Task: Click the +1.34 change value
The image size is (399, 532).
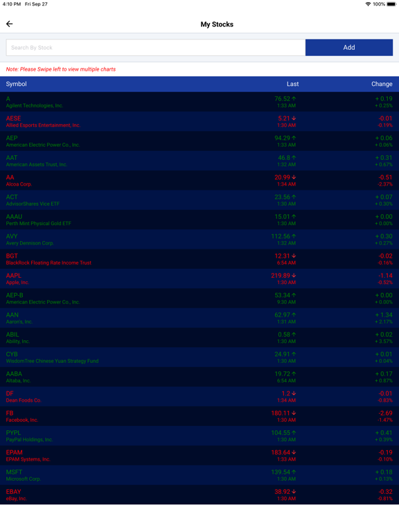Action: tap(384, 315)
